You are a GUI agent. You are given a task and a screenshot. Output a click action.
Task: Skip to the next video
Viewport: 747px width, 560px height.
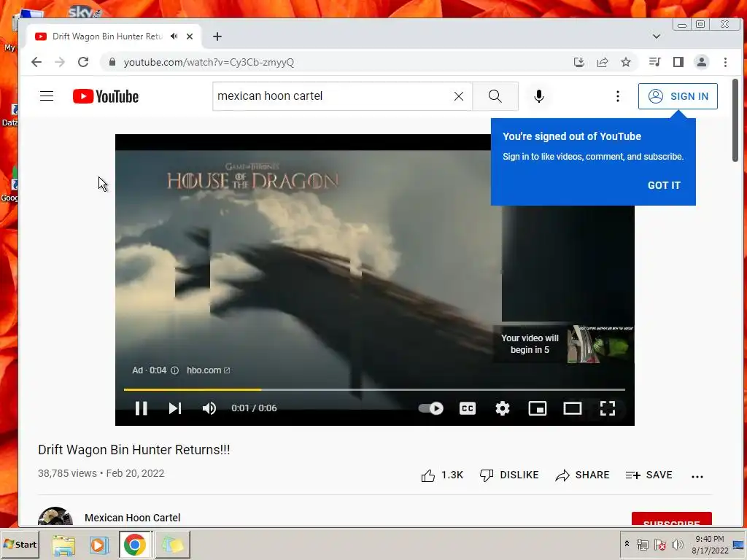pos(175,408)
